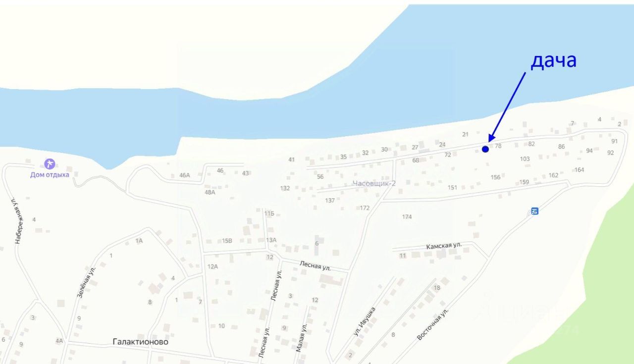Click the Часовщик-2 area label
This screenshot has height=364, width=634.
(374, 183)
